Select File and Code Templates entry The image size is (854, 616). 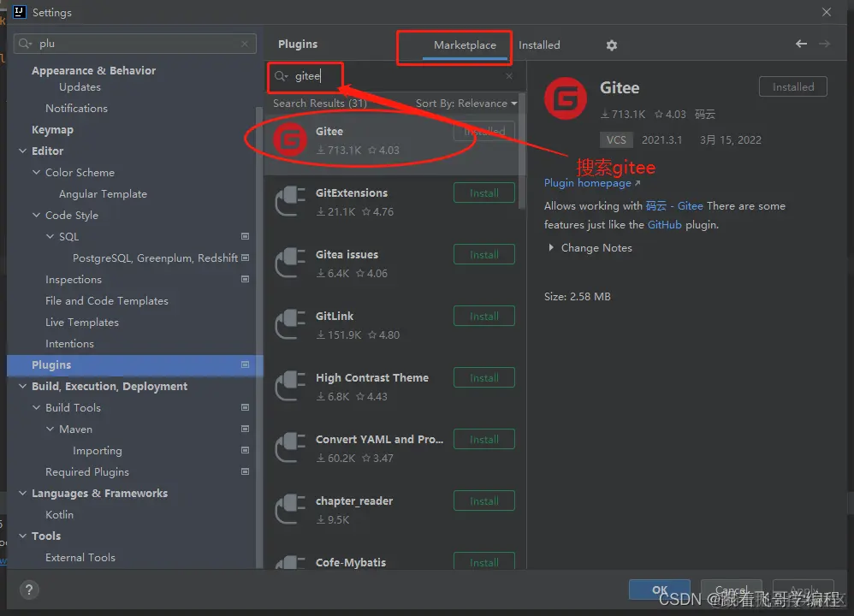(107, 301)
